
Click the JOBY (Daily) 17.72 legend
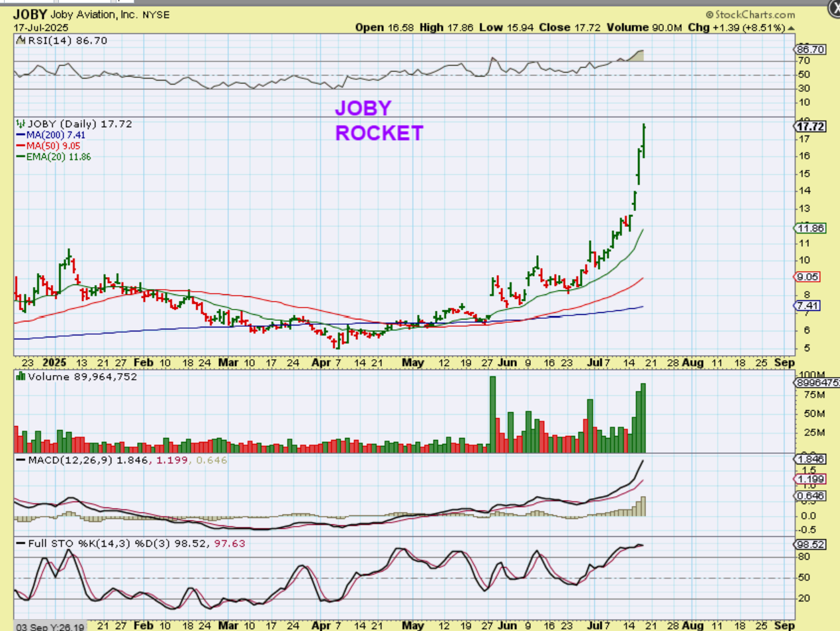point(79,124)
